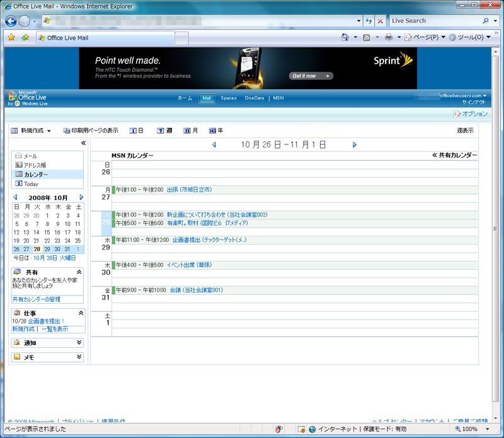Click the Office Live logo

(28, 98)
